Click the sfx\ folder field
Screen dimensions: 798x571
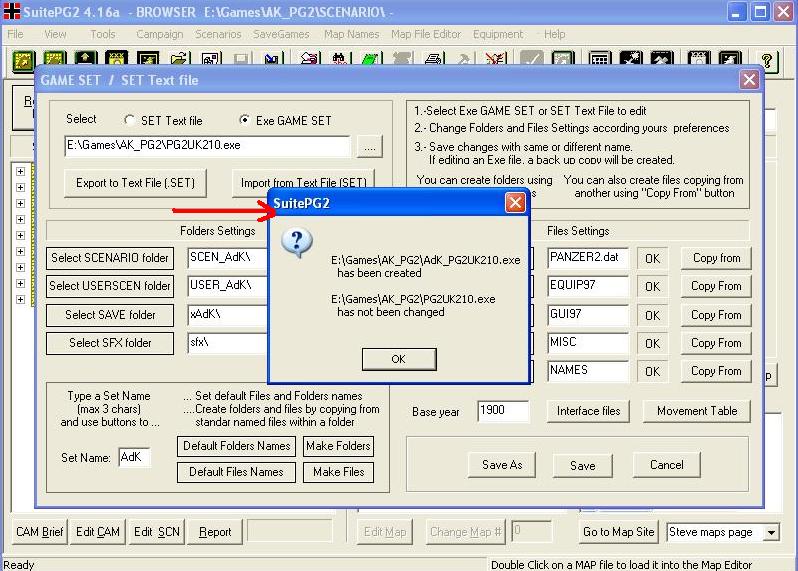pyautogui.click(x=227, y=342)
